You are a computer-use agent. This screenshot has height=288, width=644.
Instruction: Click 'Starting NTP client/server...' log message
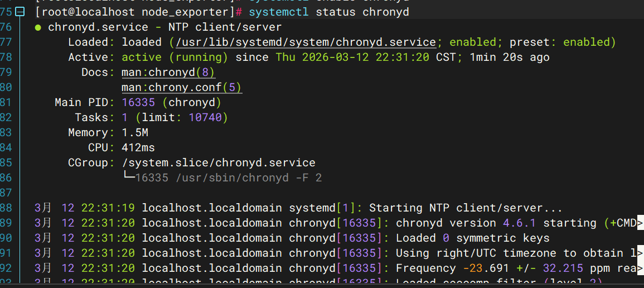466,208
